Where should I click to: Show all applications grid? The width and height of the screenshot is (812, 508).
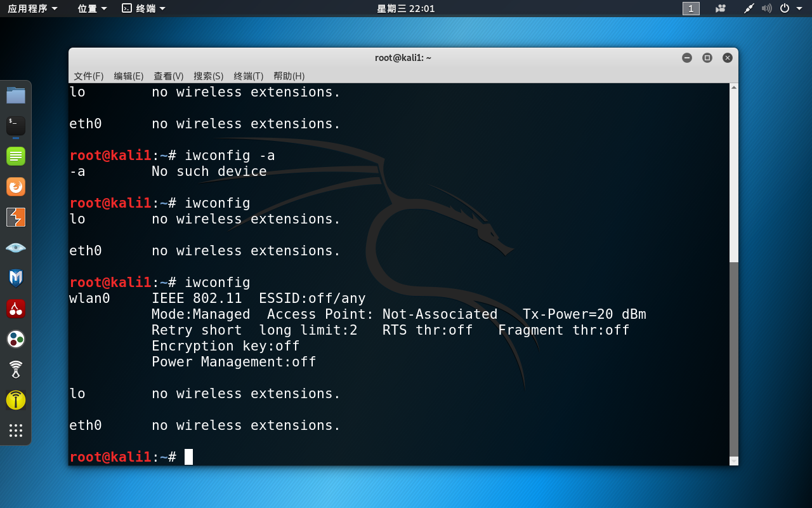pos(16,431)
